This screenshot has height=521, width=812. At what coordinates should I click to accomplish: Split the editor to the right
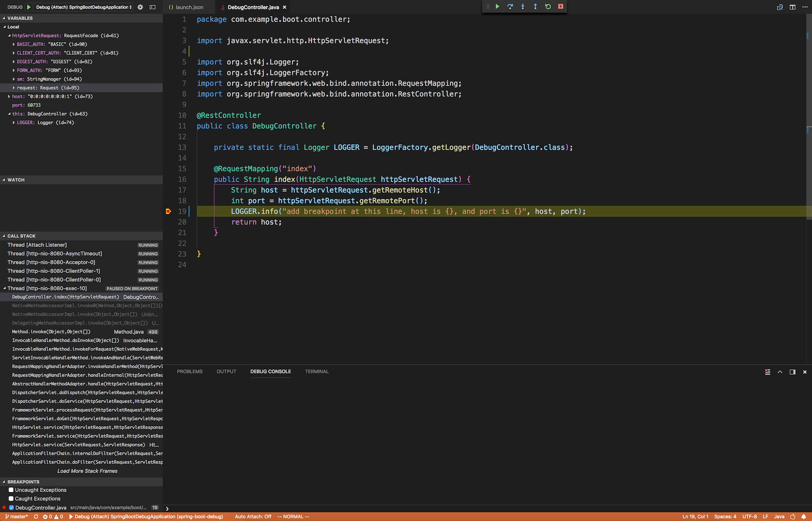pos(793,7)
